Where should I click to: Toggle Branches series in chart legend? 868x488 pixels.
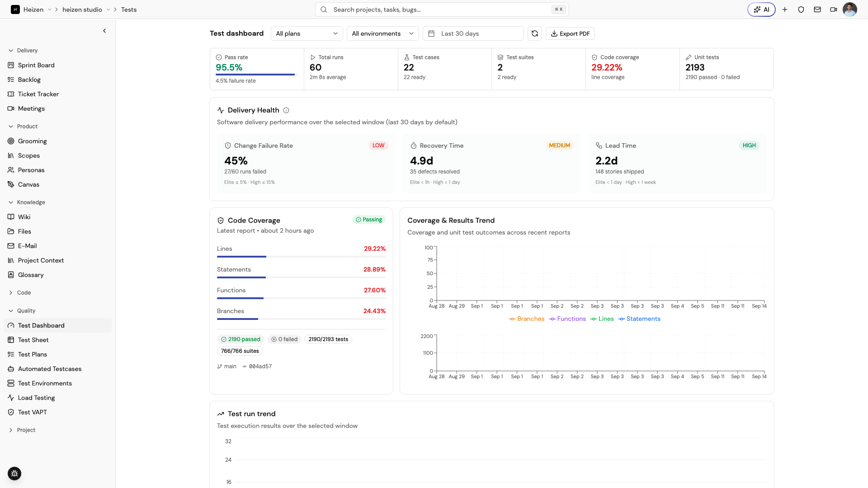click(527, 319)
